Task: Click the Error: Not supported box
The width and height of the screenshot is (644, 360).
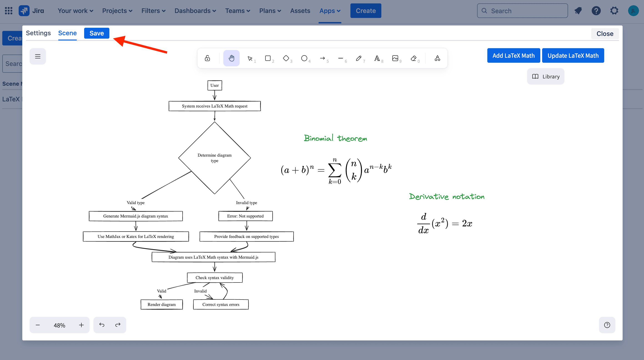Action: pyautogui.click(x=245, y=216)
